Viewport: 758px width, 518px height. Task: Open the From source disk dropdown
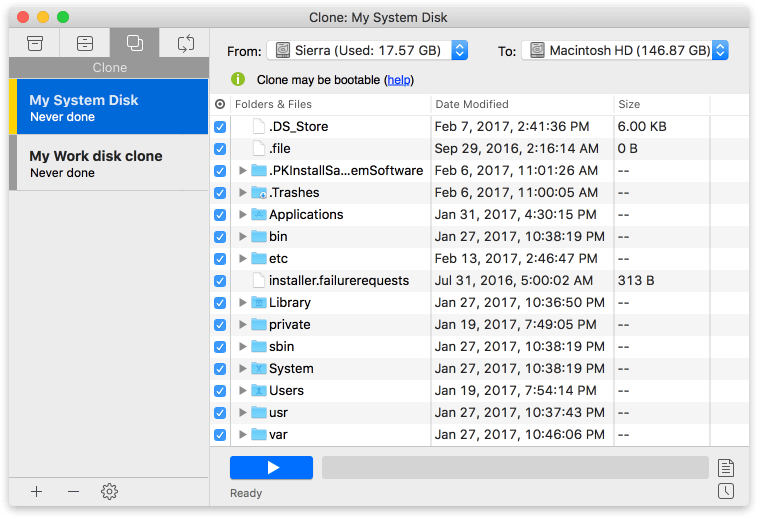[367, 50]
